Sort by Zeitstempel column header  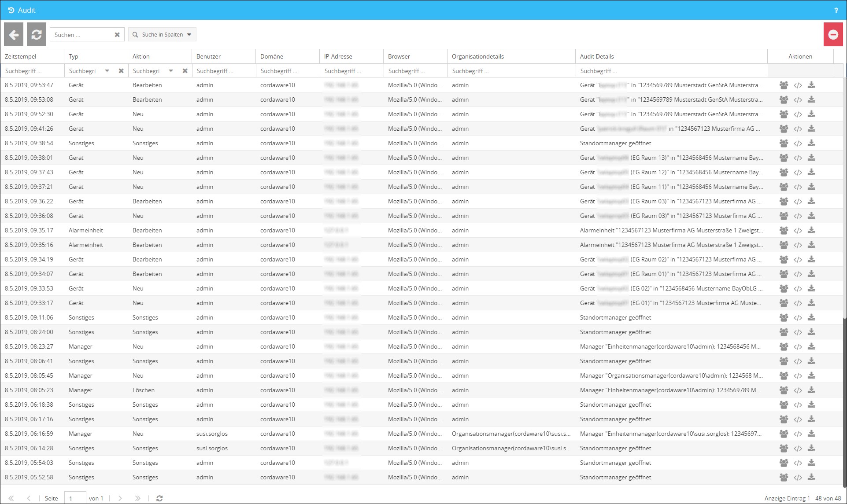pyautogui.click(x=32, y=56)
